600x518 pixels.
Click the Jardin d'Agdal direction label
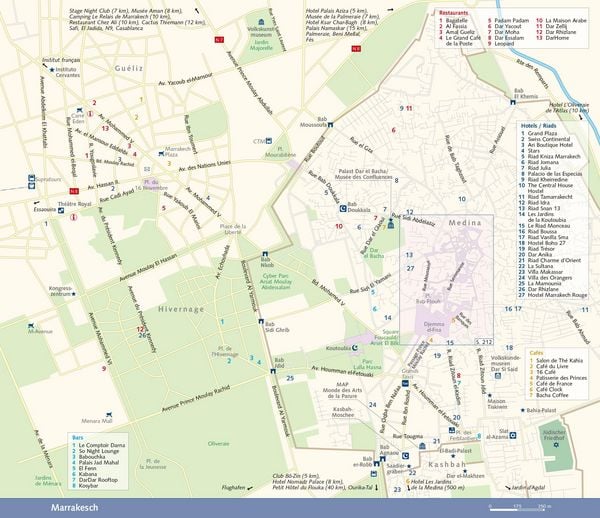point(528,487)
